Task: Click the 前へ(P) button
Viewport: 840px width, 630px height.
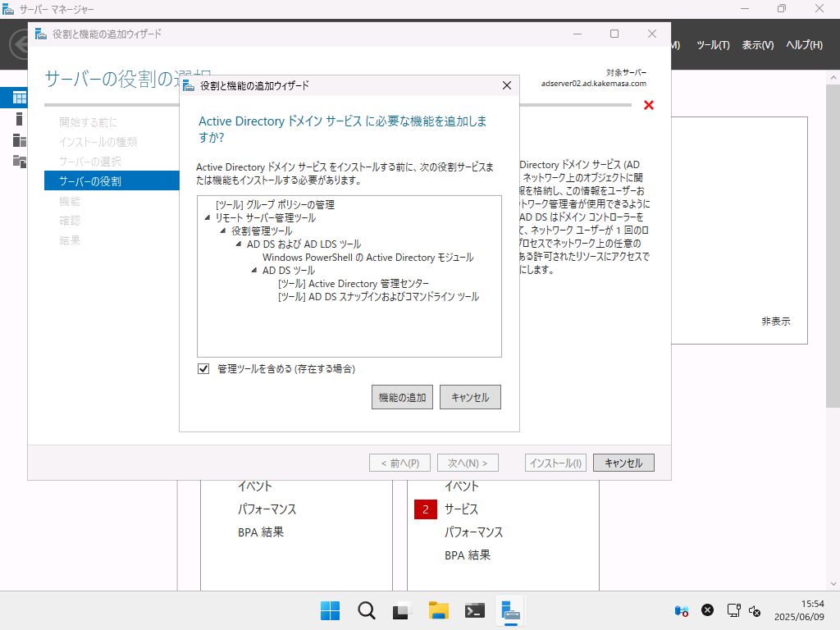Action: tap(399, 463)
